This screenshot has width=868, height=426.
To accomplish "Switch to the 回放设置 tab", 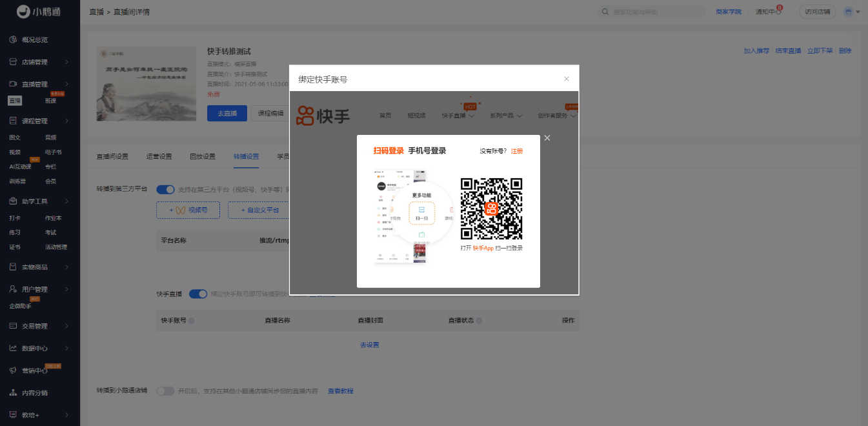I will (x=203, y=156).
